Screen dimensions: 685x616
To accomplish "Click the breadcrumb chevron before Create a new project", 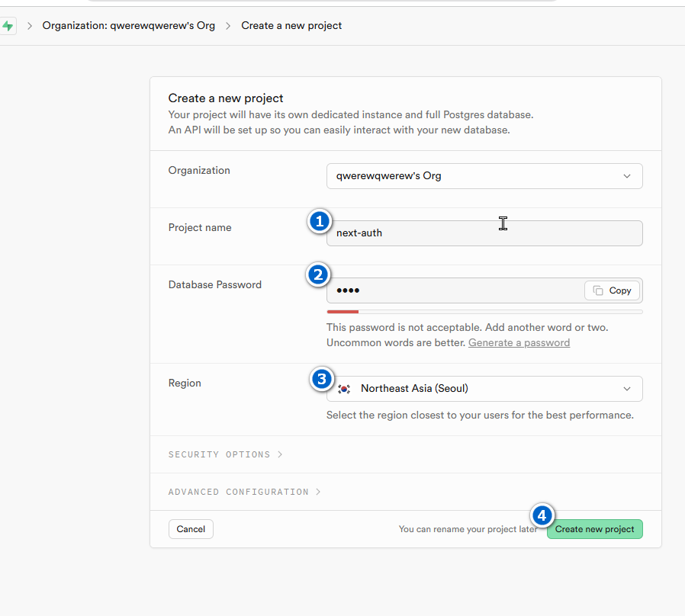I will coord(228,26).
